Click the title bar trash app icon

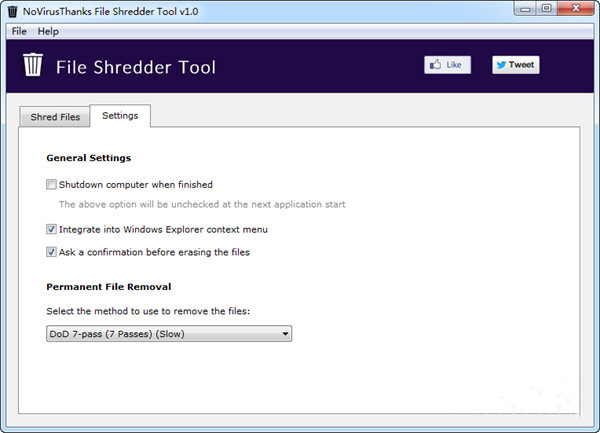[x=13, y=11]
